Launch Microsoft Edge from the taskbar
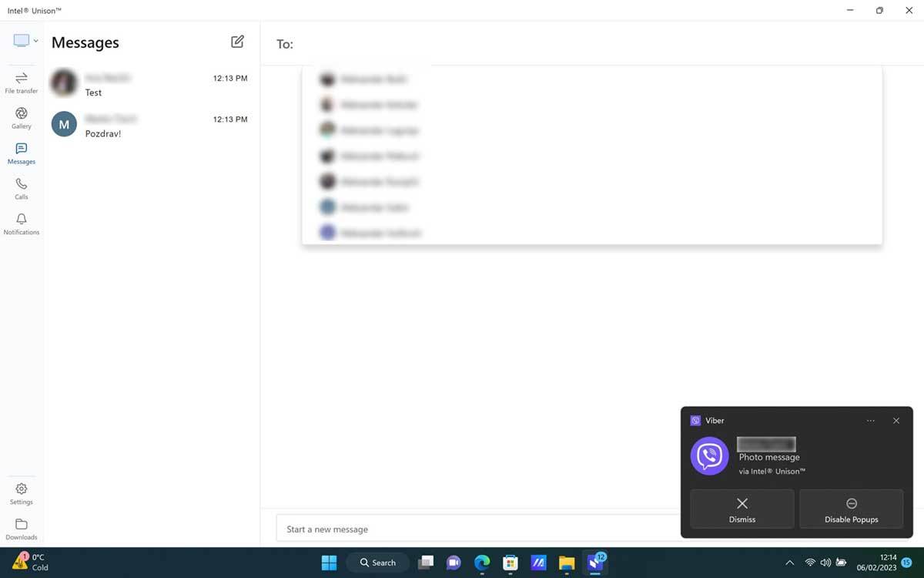 coord(482,563)
